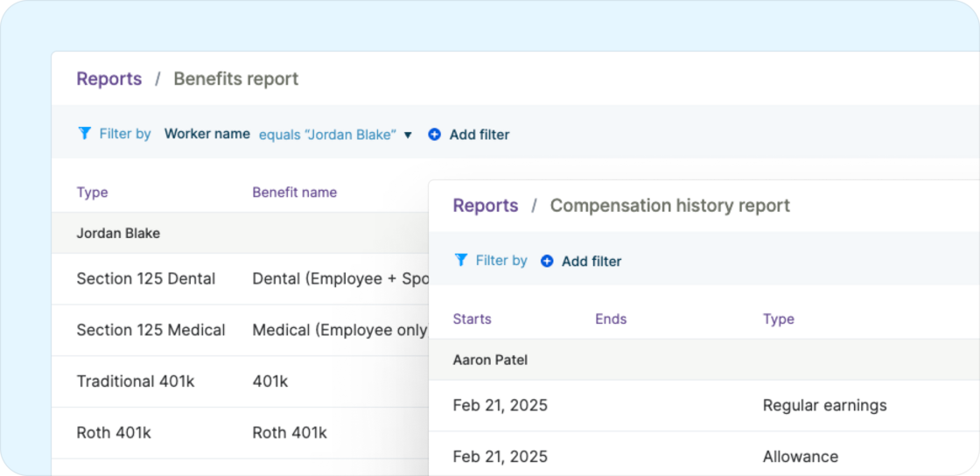Image resolution: width=980 pixels, height=476 pixels.
Task: Select the Aaron Patel group row
Action: (x=704, y=360)
